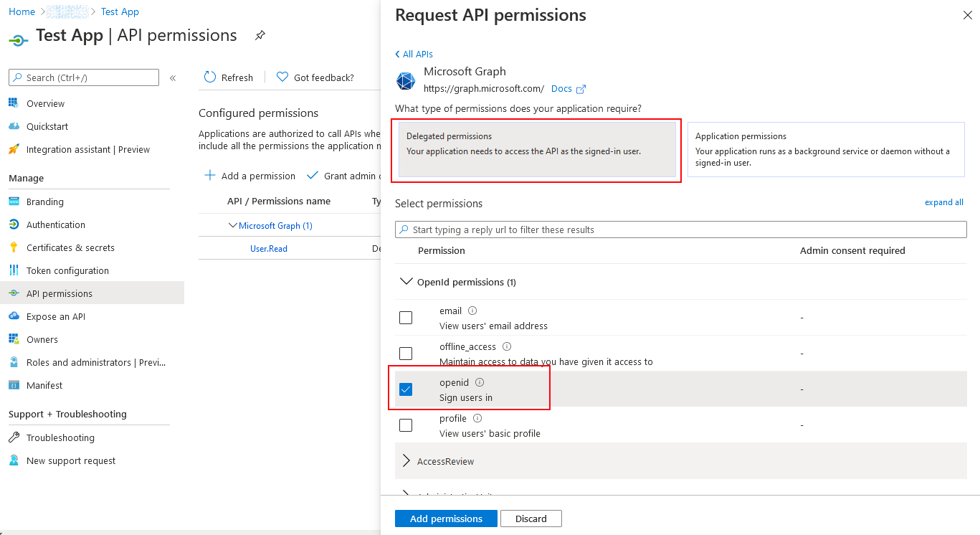This screenshot has width=980, height=535.
Task: Click the Admin consent required column header
Action: 852,250
